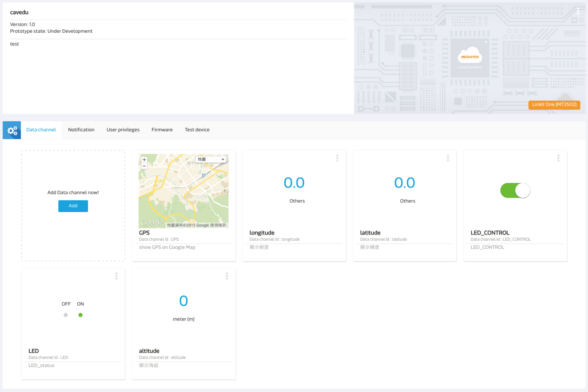The image size is (588, 392).
Task: Click the zoom-out icon on the GPS map
Action: point(144,166)
